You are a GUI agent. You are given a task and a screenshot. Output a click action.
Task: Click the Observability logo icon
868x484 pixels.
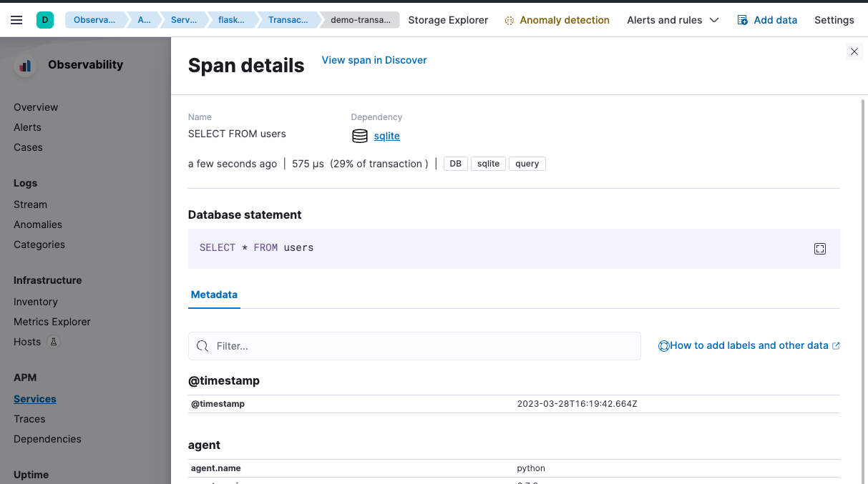click(x=26, y=65)
